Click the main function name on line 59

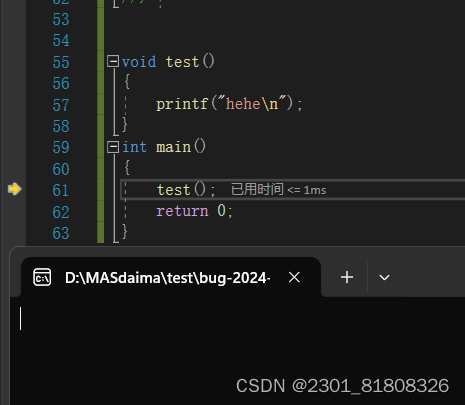(x=173, y=147)
